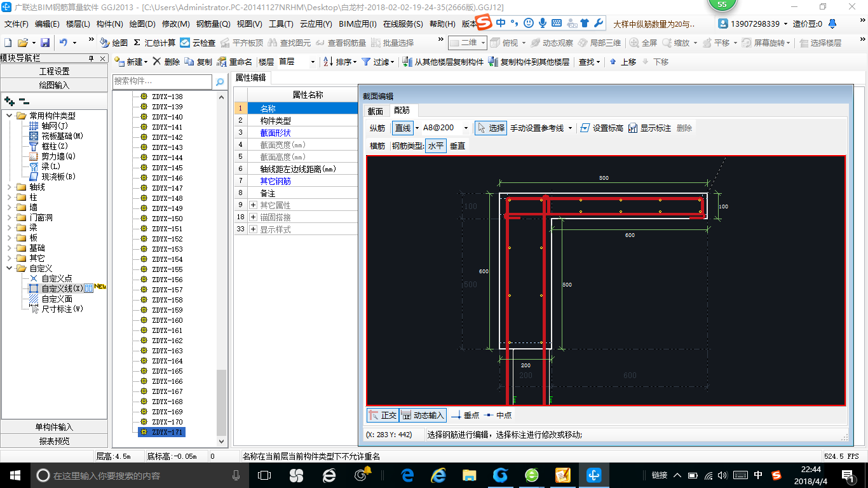Toggle the 正交 orthogonal mode
The width and height of the screenshot is (868, 488).
383,415
